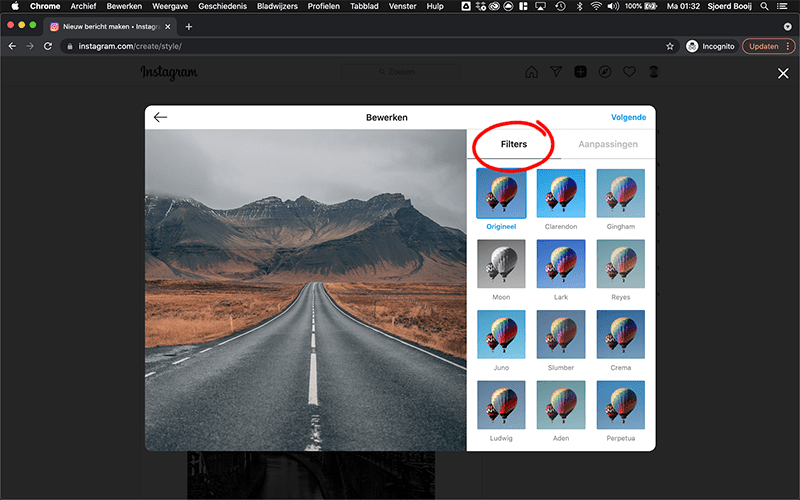Open the Bewerken menu in menu bar
The height and width of the screenshot is (500, 800).
124,6
